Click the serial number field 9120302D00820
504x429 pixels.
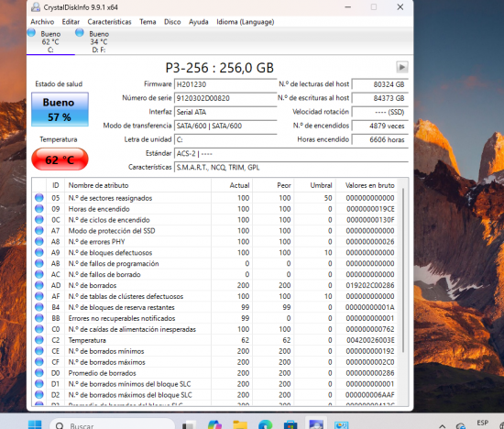click(x=225, y=98)
